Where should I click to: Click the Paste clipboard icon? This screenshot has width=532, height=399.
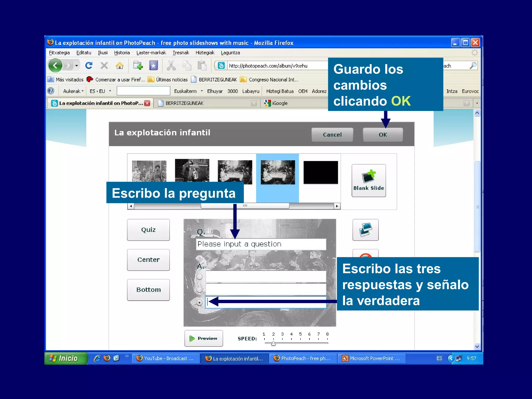pyautogui.click(x=202, y=65)
